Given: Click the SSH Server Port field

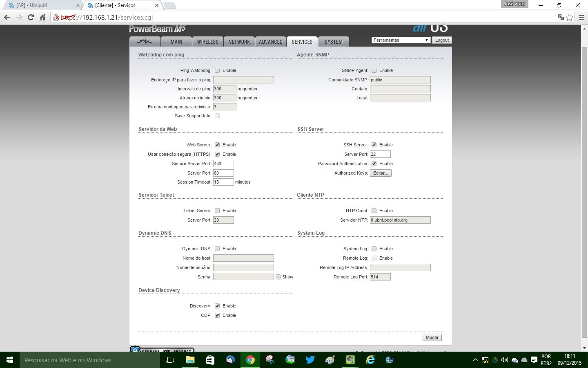Looking at the screenshot, I should 380,154.
